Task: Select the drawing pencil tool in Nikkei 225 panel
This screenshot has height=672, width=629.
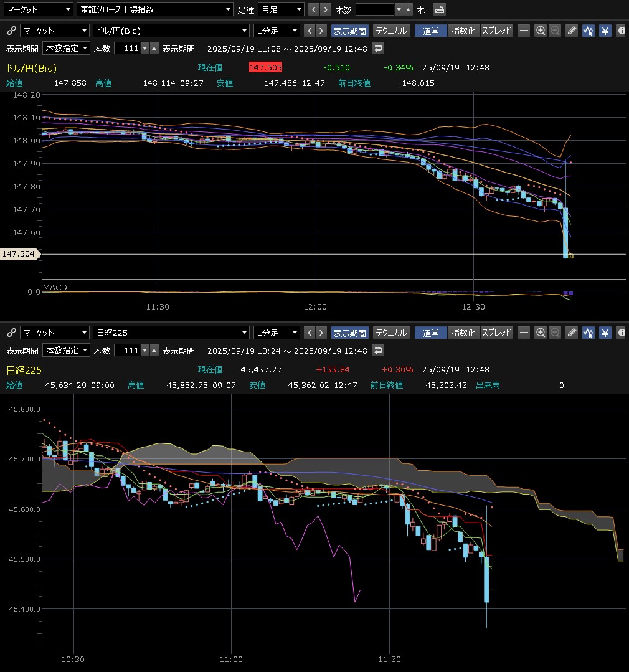Action: tap(572, 333)
